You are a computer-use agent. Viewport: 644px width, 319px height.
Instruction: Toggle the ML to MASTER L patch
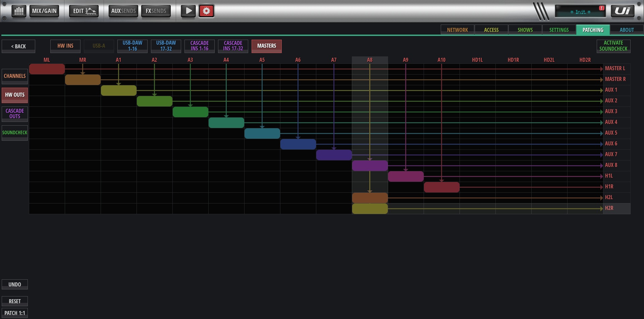click(x=47, y=69)
